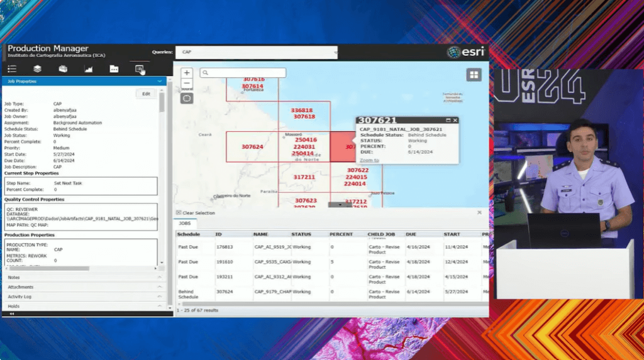Open the job list icon in toolbar
The width and height of the screenshot is (644, 360).
click(x=12, y=69)
